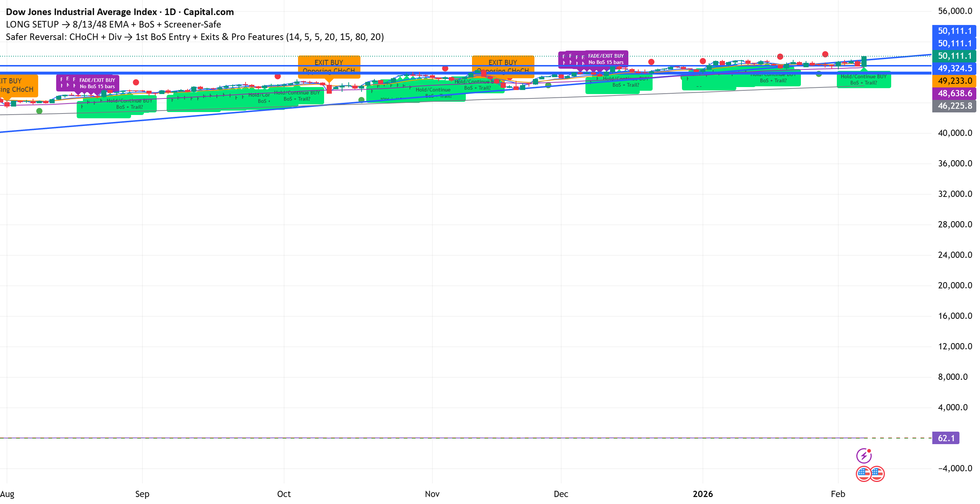Click the Sep label on time axis
The image size is (980, 504).
142,494
